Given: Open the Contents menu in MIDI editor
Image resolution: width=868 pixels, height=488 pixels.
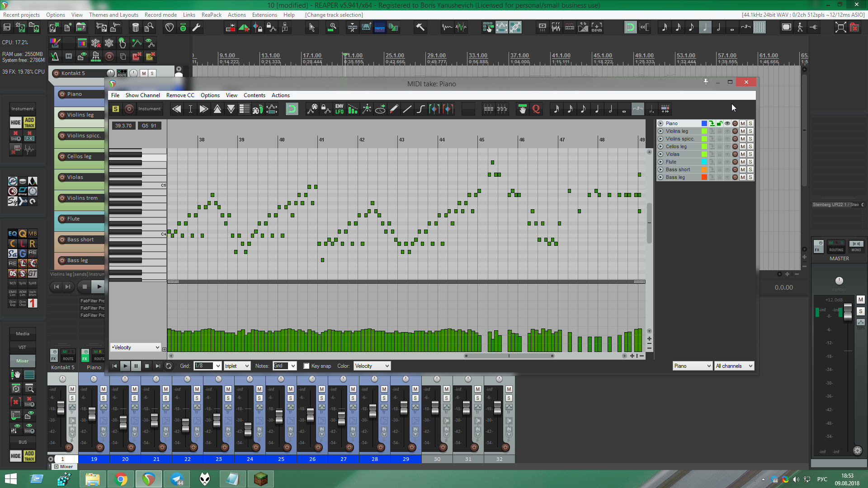Looking at the screenshot, I should (254, 95).
